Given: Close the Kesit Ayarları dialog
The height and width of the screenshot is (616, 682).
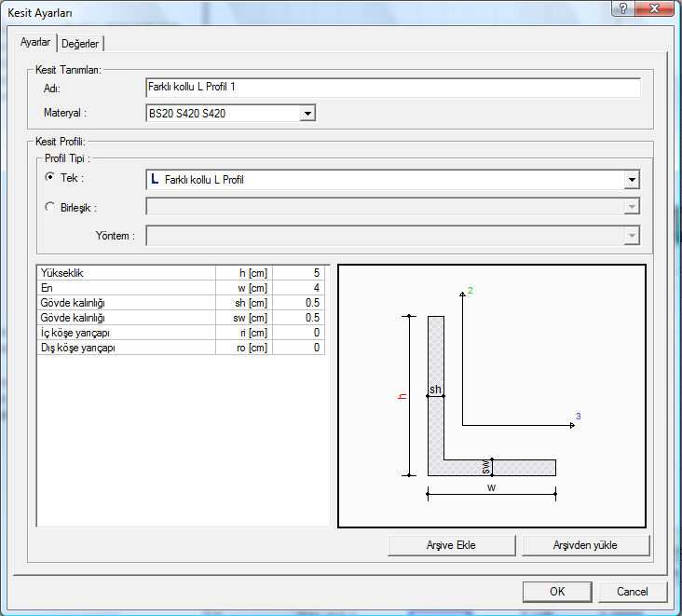Looking at the screenshot, I should [x=654, y=8].
